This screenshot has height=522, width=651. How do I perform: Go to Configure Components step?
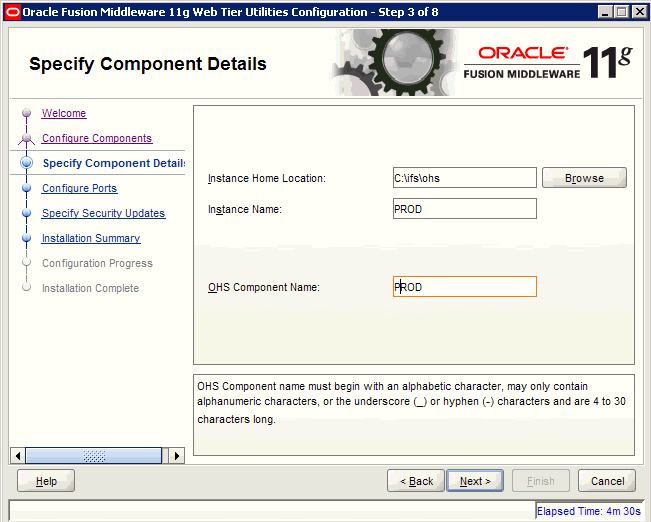click(97, 138)
